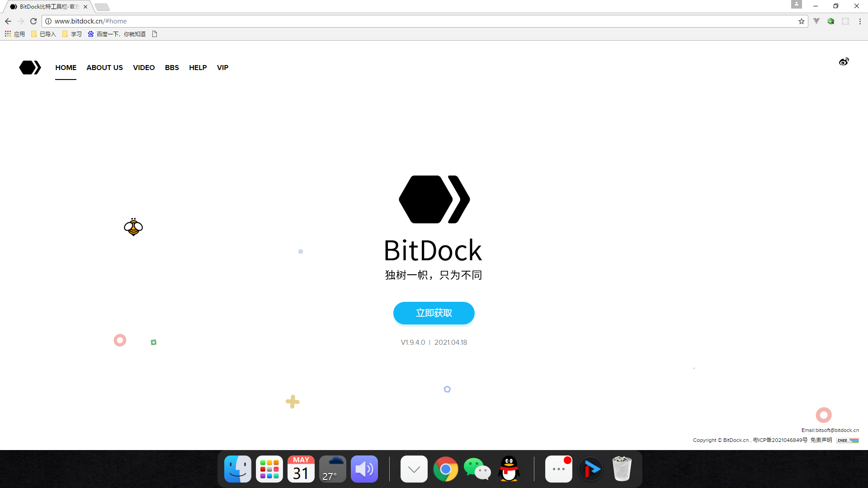
Task: Open the blank page bookmark icon
Action: [155, 34]
